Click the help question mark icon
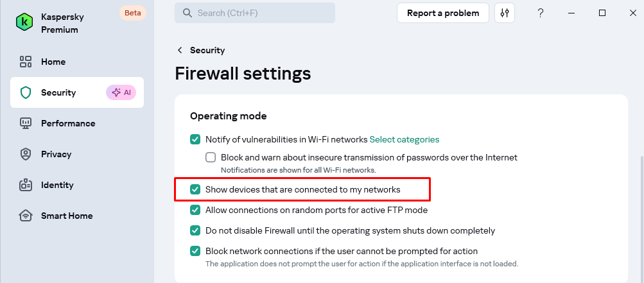Image resolution: width=644 pixels, height=283 pixels. click(x=541, y=13)
